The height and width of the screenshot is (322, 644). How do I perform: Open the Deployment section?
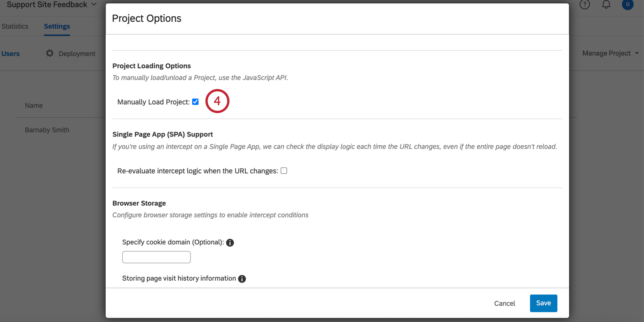[77, 54]
